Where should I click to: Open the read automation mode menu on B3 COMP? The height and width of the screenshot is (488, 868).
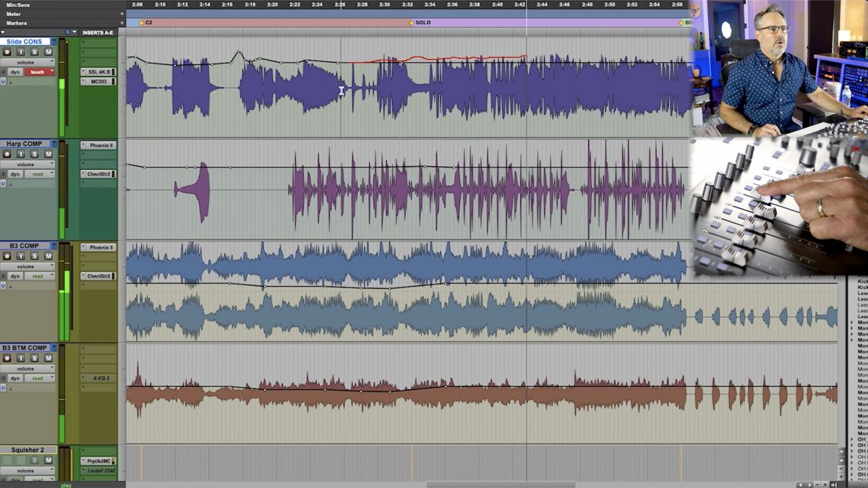[38, 275]
